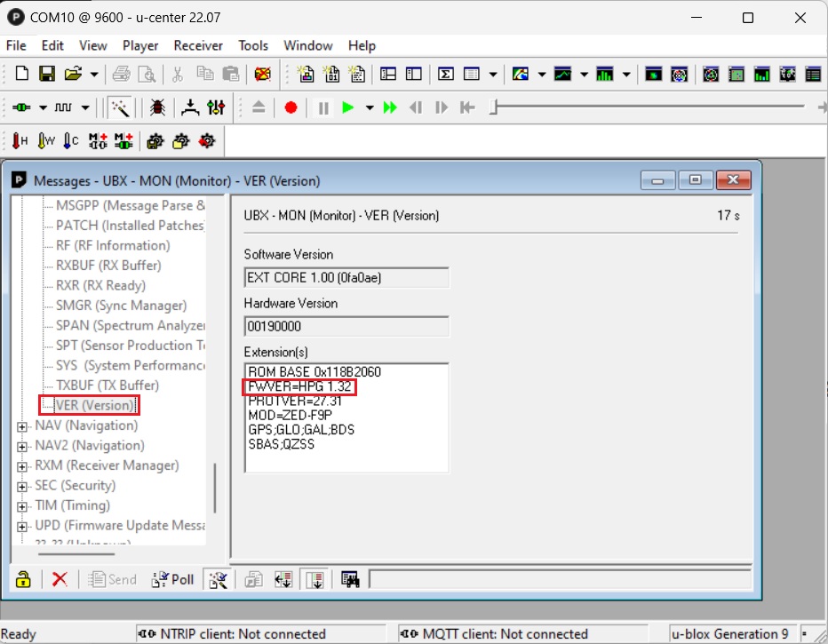
Task: Click the red Record button
Action: [x=291, y=107]
